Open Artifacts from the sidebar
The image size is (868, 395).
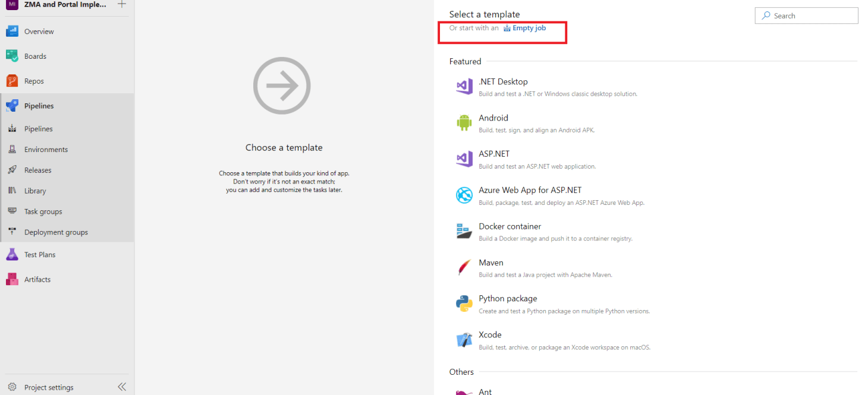point(37,279)
